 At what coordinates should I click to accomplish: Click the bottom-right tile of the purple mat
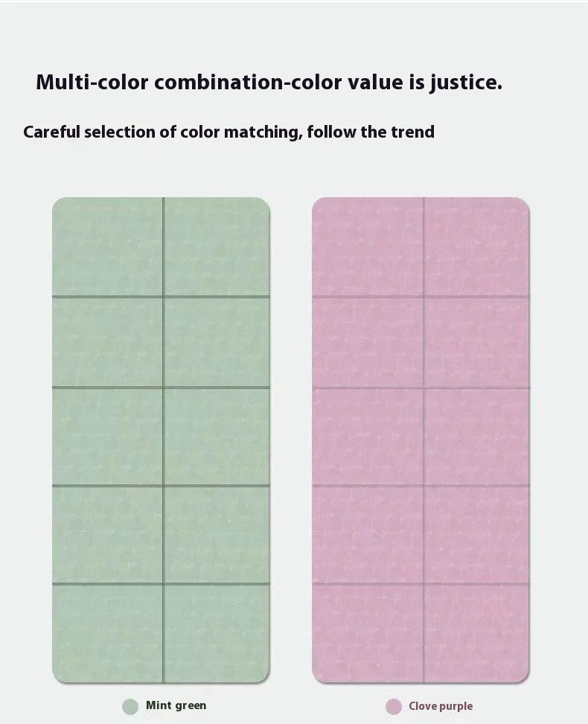476,632
